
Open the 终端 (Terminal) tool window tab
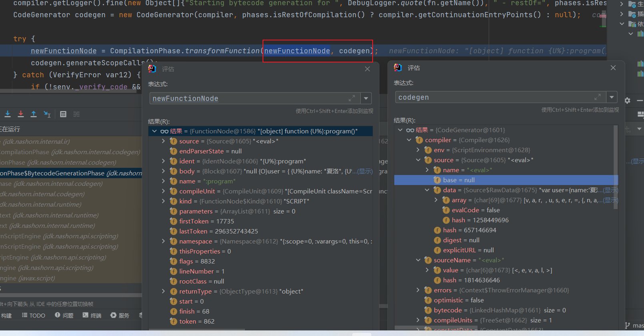click(x=92, y=316)
